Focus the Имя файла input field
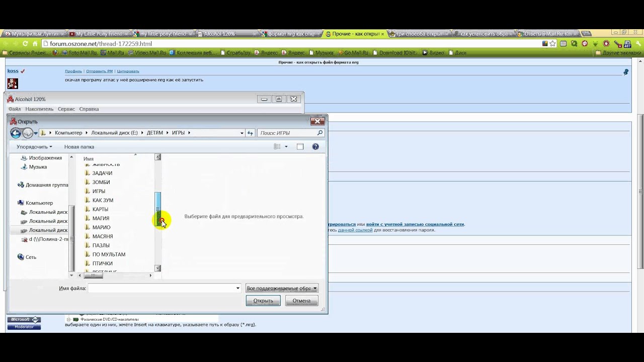Image resolution: width=644 pixels, height=362 pixels. coord(164,288)
